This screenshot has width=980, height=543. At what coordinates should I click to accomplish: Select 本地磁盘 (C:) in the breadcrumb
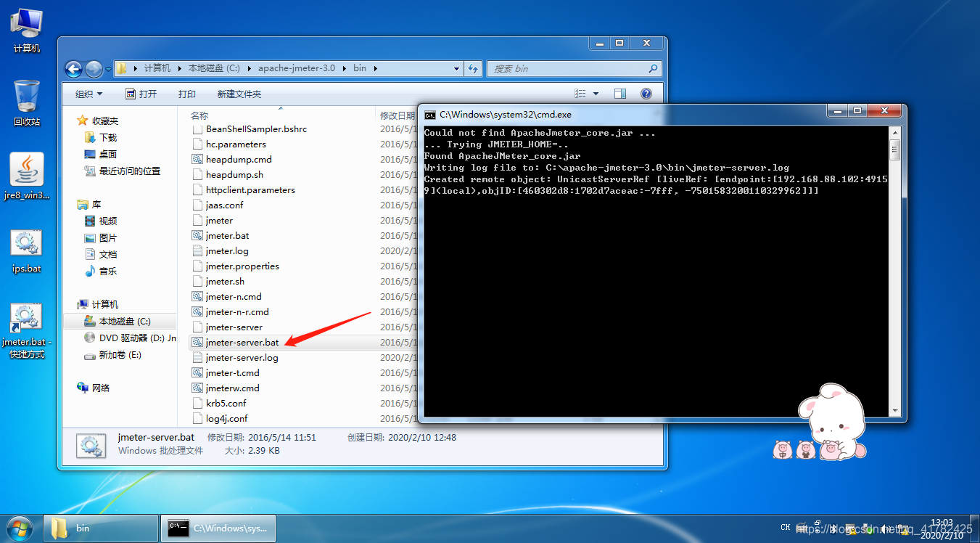click(x=214, y=68)
